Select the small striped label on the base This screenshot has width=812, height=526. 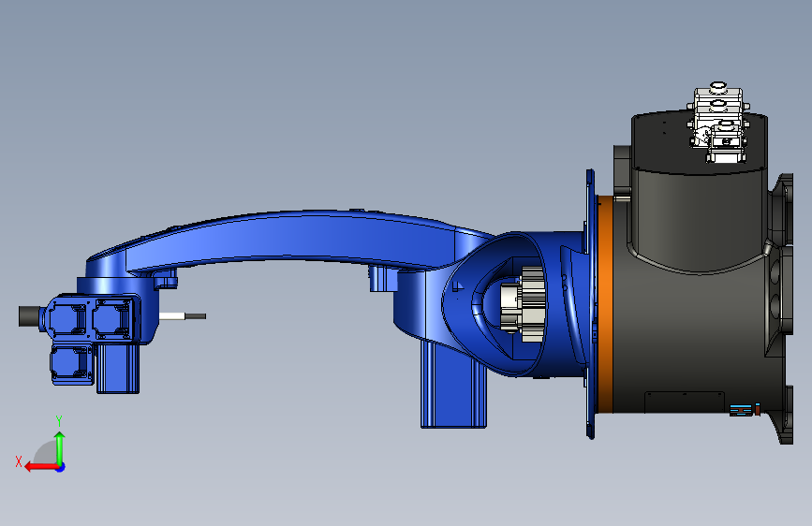point(742,410)
